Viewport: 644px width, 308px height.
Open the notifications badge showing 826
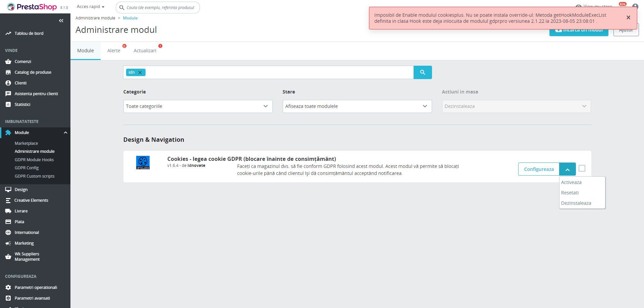(x=623, y=4)
